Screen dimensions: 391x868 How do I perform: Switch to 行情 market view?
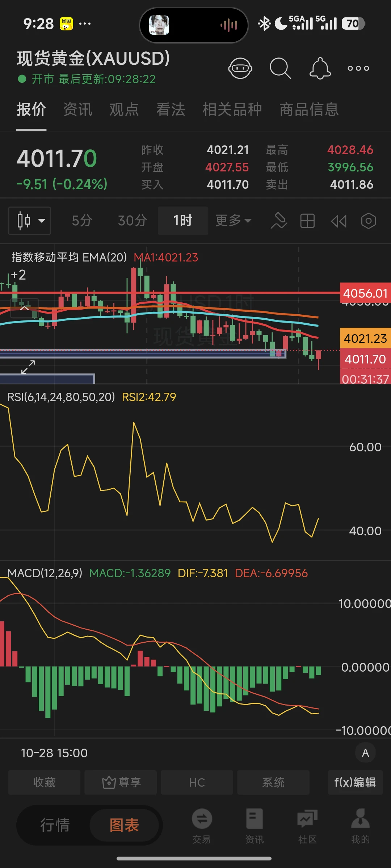pyautogui.click(x=55, y=825)
